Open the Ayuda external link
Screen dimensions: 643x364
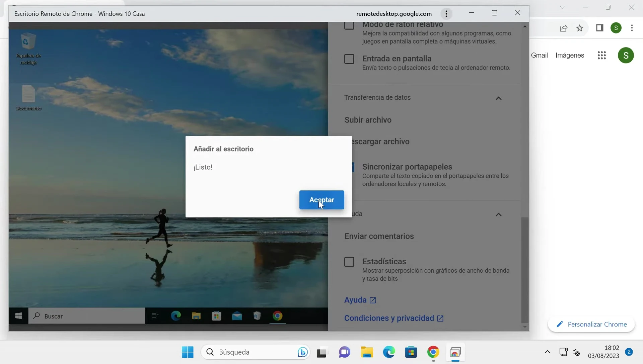[x=360, y=300]
